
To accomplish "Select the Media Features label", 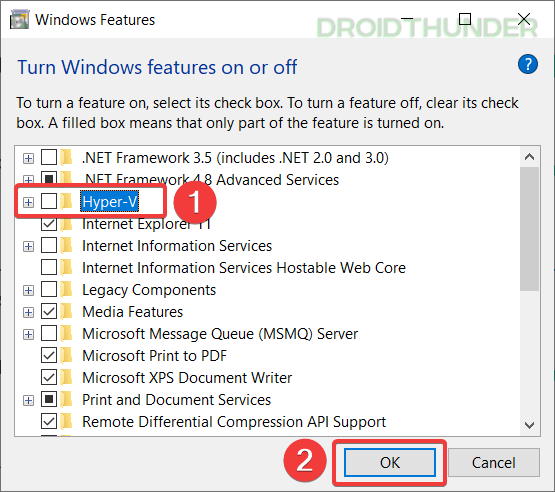I will coord(133,312).
